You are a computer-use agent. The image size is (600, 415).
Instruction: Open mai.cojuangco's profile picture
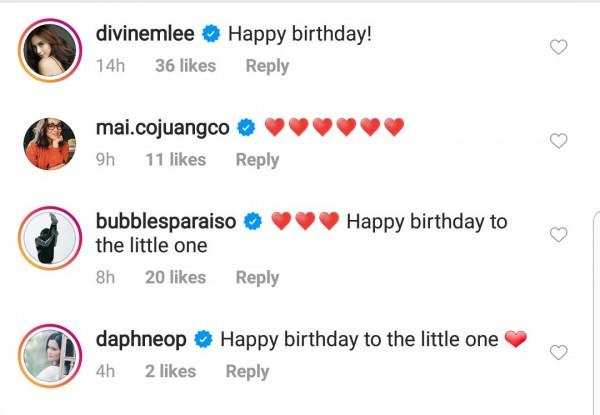pyautogui.click(x=50, y=144)
